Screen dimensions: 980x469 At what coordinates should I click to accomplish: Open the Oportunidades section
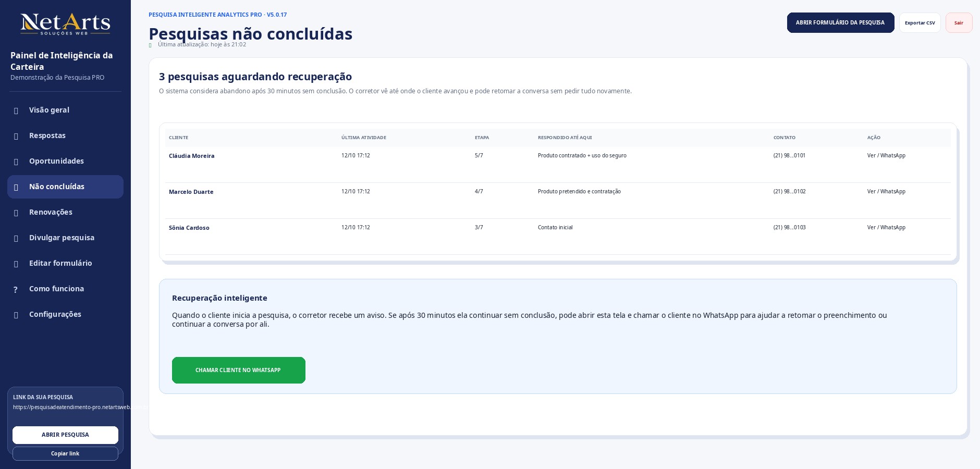pyautogui.click(x=65, y=161)
